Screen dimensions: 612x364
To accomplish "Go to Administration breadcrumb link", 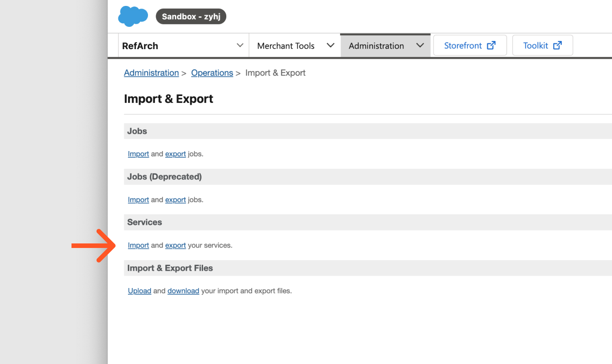I will [151, 73].
